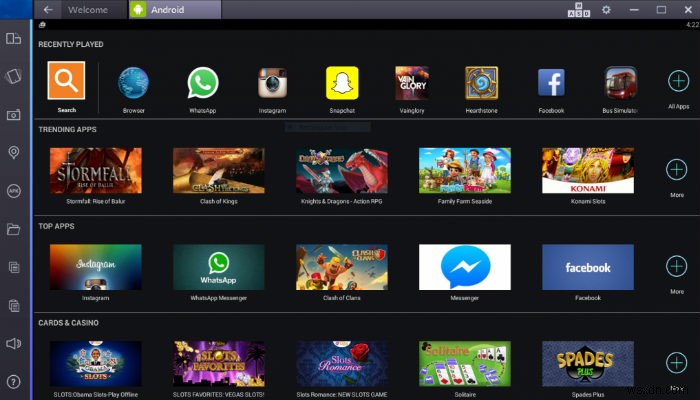This screenshot has height=400, width=700.
Task: Open settings gear in the title bar
Action: tap(606, 9)
